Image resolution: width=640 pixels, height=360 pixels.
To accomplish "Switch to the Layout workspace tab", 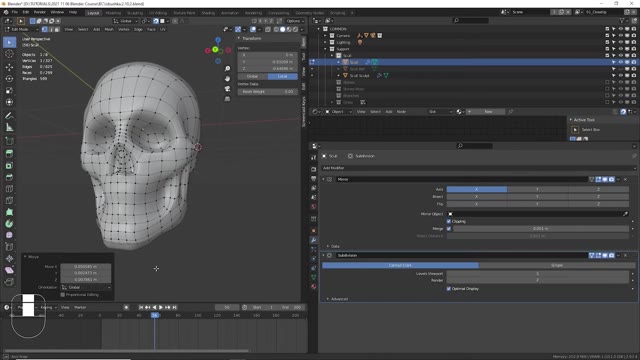I will click(93, 13).
